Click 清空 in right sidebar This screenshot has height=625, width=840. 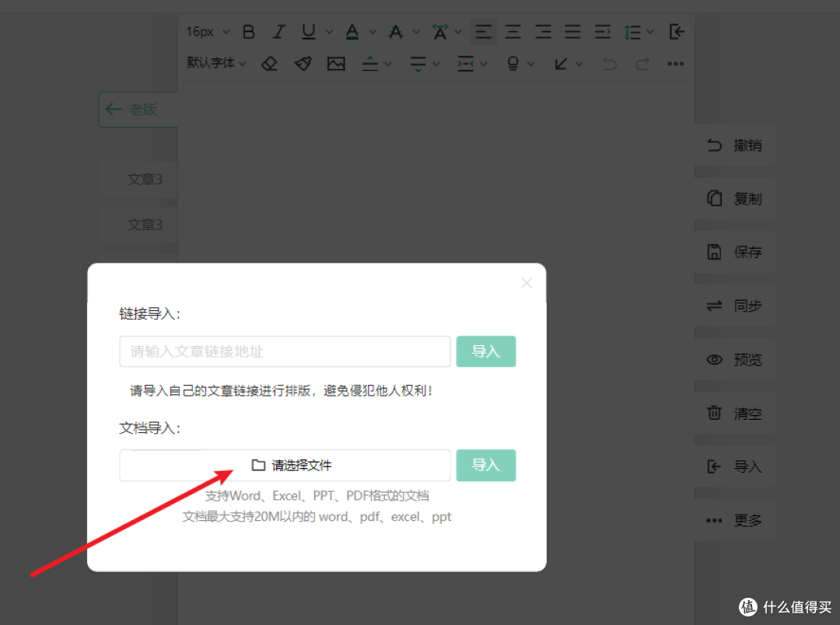734,413
